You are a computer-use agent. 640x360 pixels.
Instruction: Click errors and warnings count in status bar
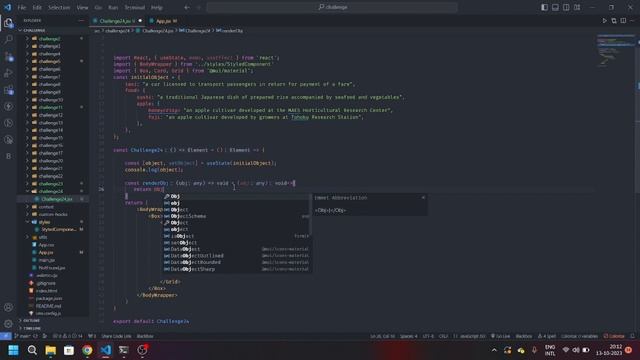pos(68,336)
